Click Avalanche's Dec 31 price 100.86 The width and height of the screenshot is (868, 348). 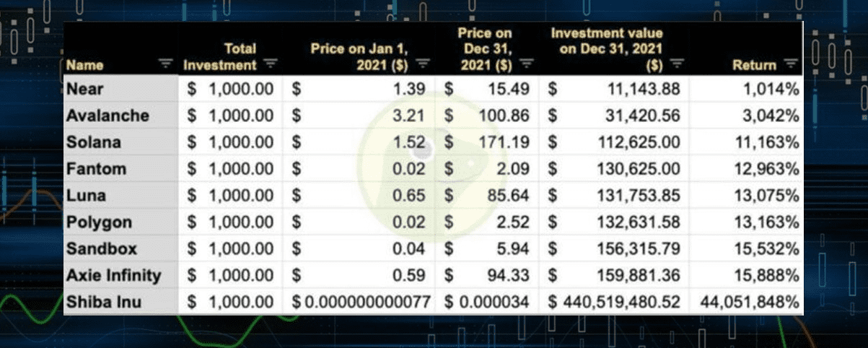coord(505,115)
